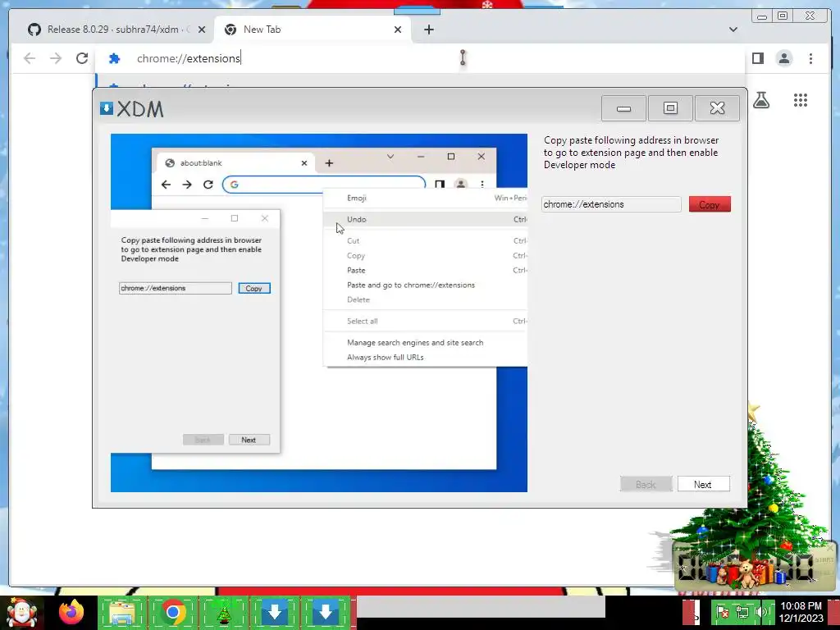Click the taskbar clock showing 10:08 PM

[801, 612]
